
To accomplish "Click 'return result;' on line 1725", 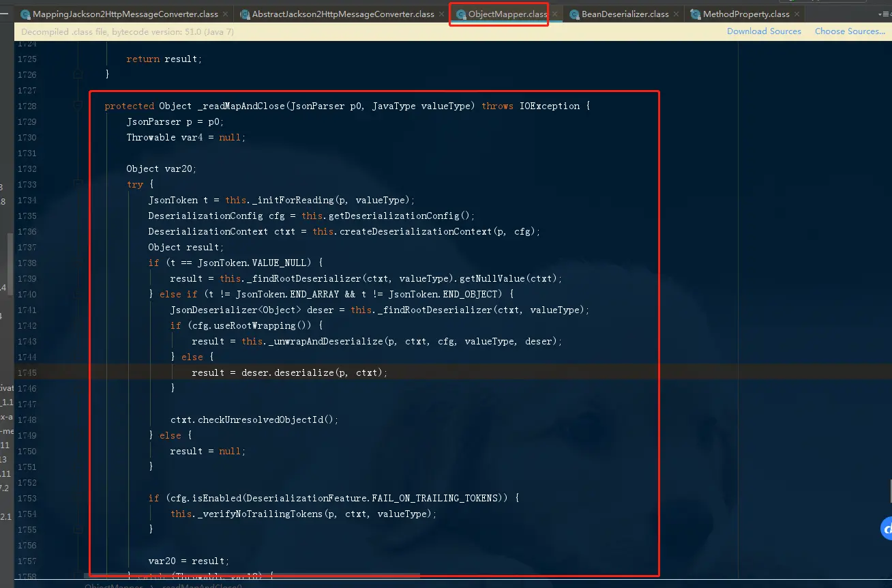I will 164,59.
